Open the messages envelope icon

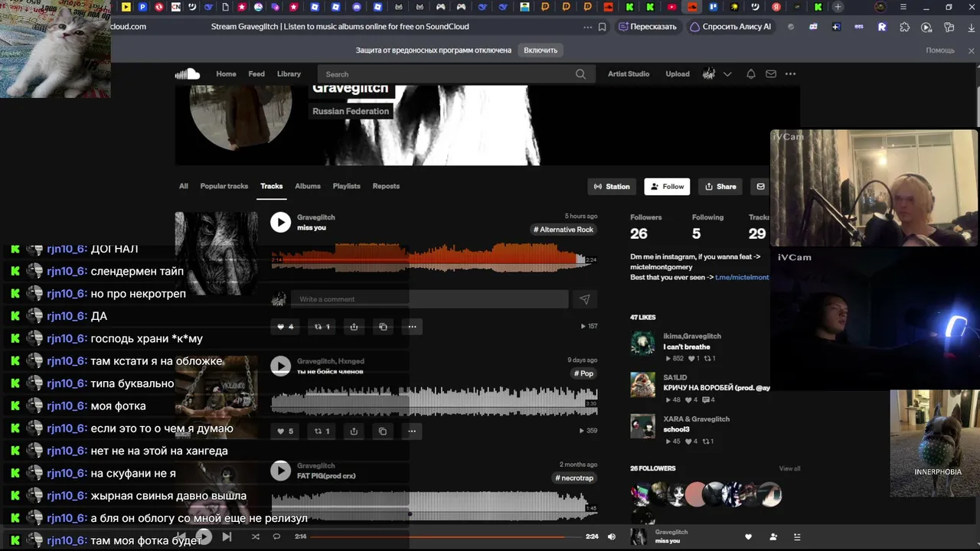771,74
